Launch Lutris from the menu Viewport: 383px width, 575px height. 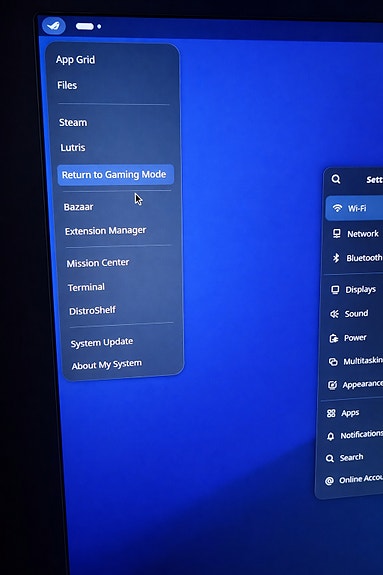[x=73, y=147]
